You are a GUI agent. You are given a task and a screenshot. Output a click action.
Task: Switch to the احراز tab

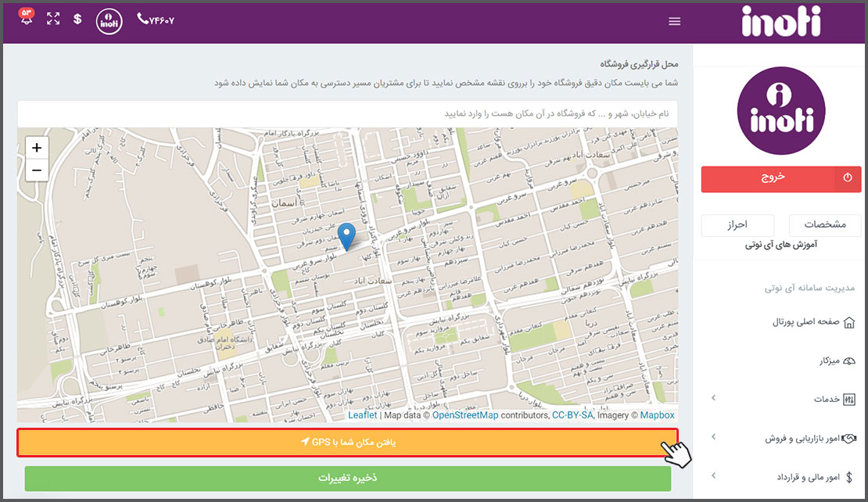point(737,225)
